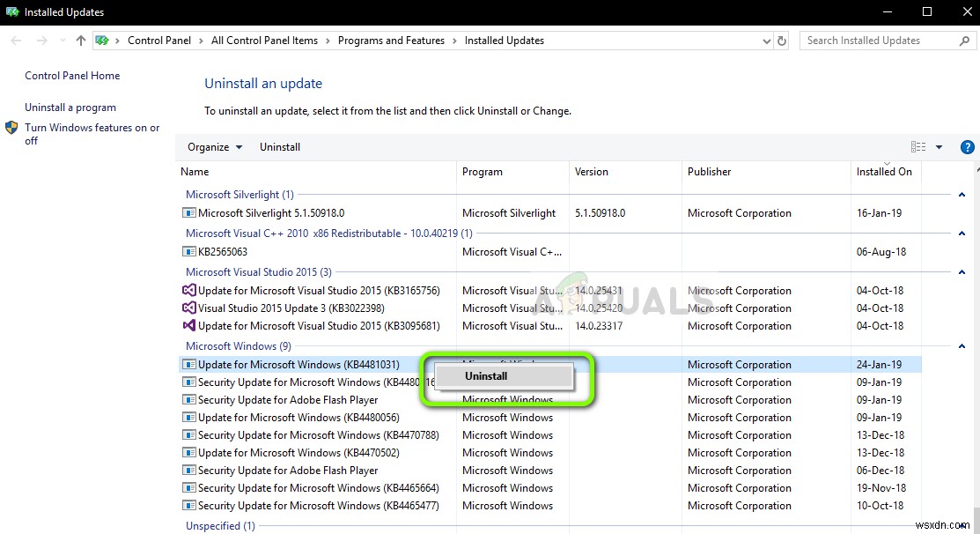Click the Windows features shield icon in sidebar
Image resolution: width=980 pixels, height=534 pixels.
[11, 127]
